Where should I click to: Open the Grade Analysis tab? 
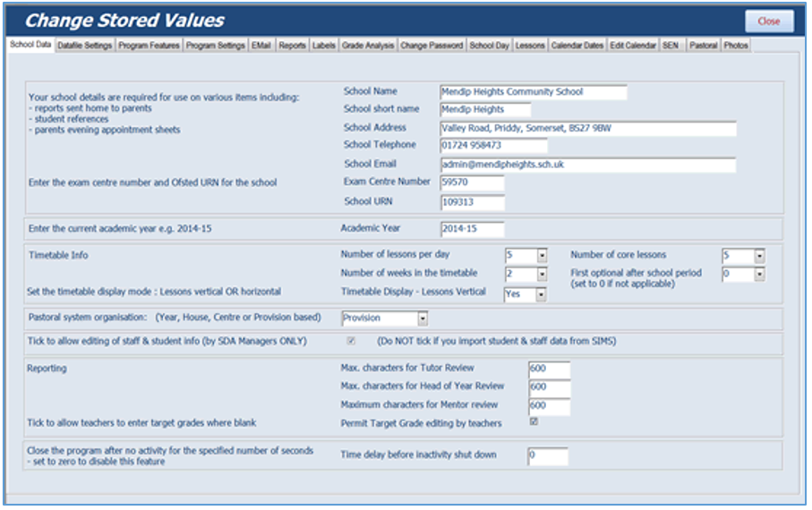(368, 46)
